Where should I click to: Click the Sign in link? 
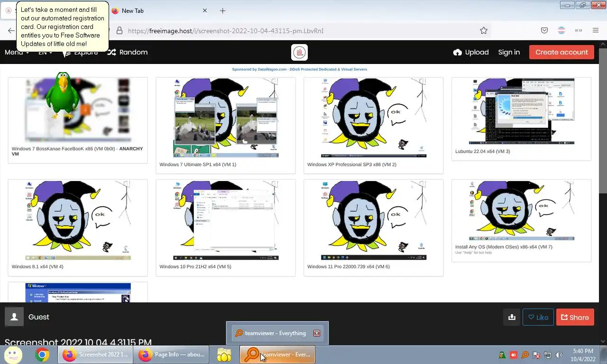509,52
